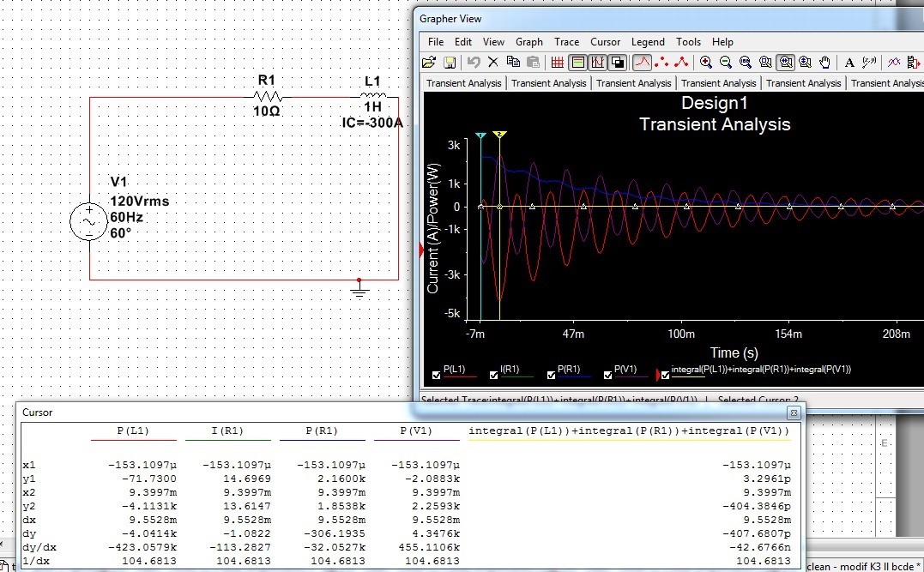Close the Cursor panel
Screen dimensions: 924x572
[794, 412]
